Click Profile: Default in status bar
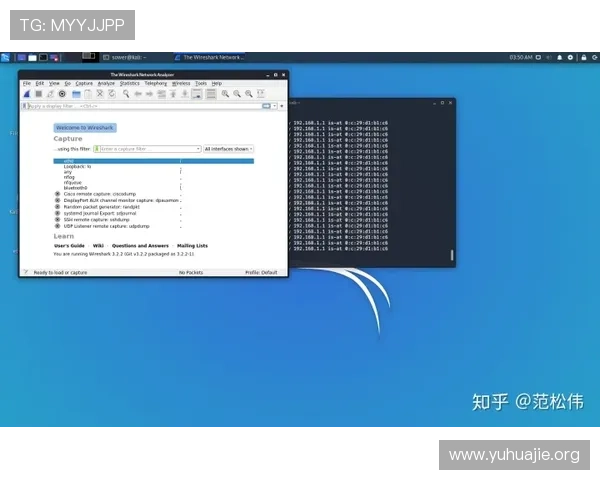Image resolution: width=600 pixels, height=480 pixels. point(261,273)
